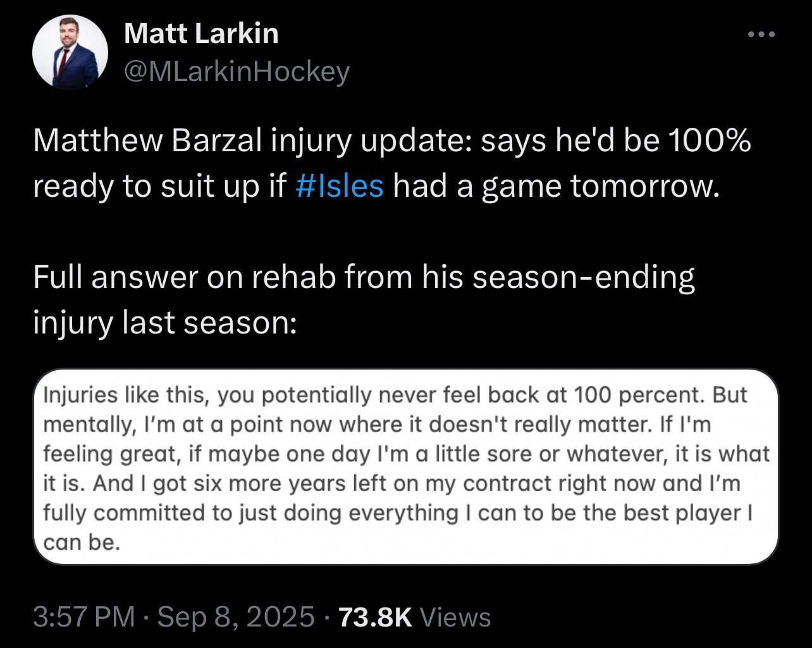The width and height of the screenshot is (812, 648).
Task: Open the tweet options via three-dot icon
Action: 763,35
